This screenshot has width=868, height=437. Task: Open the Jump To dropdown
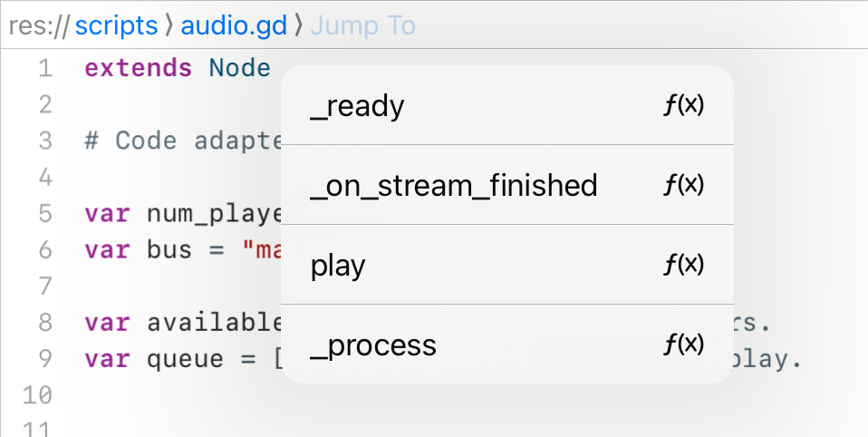(x=363, y=25)
